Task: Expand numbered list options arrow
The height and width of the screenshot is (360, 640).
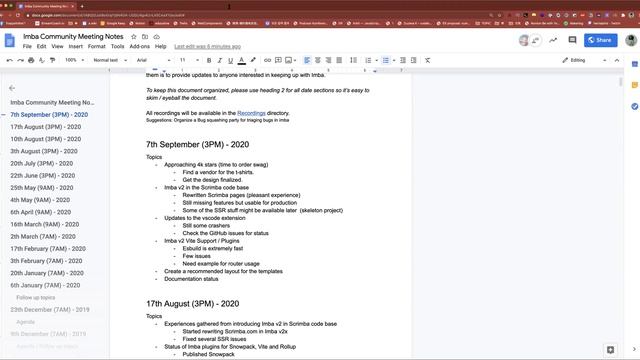Action: coord(376,60)
